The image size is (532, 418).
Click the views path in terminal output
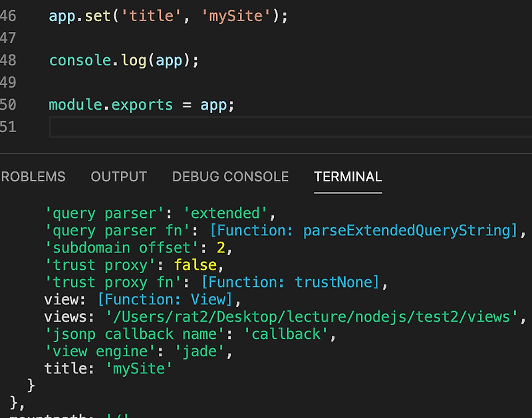(x=286, y=316)
